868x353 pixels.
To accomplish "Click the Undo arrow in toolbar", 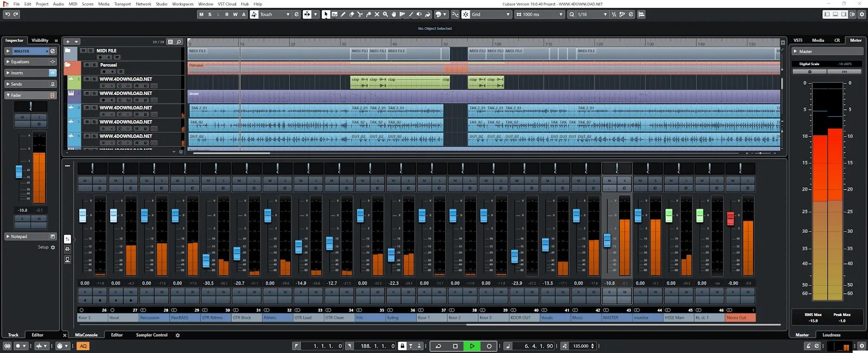I will pos(7,14).
